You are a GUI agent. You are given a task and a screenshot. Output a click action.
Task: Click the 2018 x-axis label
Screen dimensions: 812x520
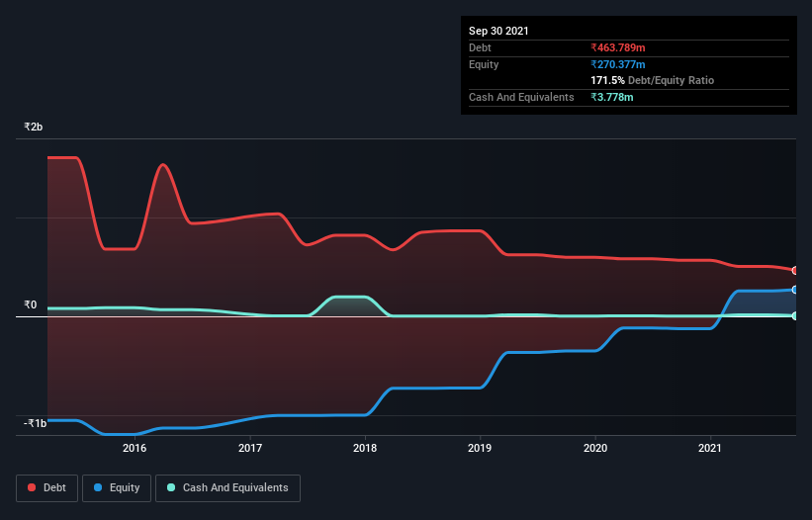tap(365, 448)
